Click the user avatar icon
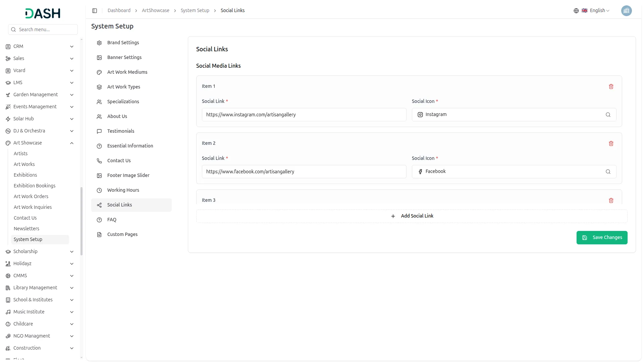 (x=626, y=11)
